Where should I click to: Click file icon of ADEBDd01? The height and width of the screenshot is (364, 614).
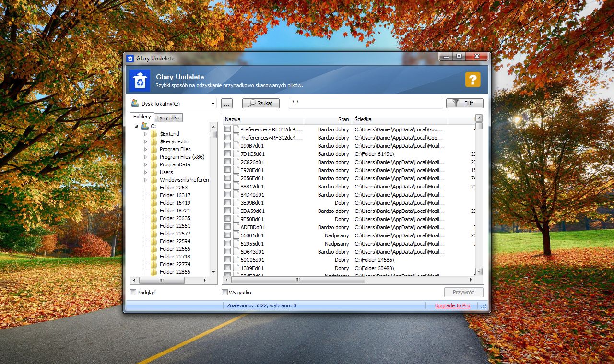[236, 227]
